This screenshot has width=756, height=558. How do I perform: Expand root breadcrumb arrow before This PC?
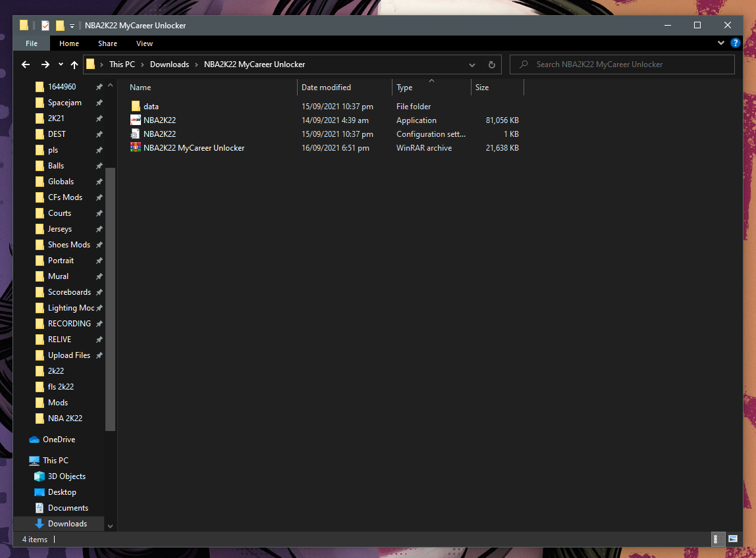click(101, 64)
